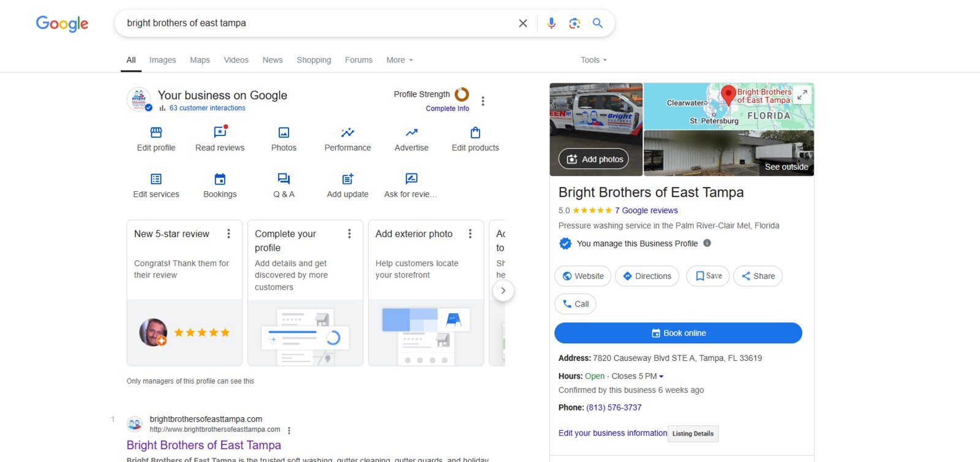The image size is (980, 462).
Task: Expand the map with the fullscreen icon
Action: tap(802, 95)
